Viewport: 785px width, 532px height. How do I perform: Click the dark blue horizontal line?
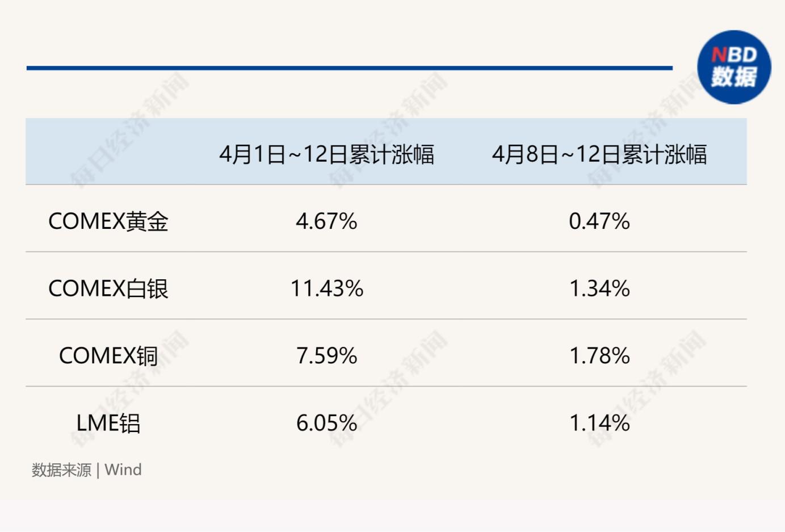(x=349, y=68)
